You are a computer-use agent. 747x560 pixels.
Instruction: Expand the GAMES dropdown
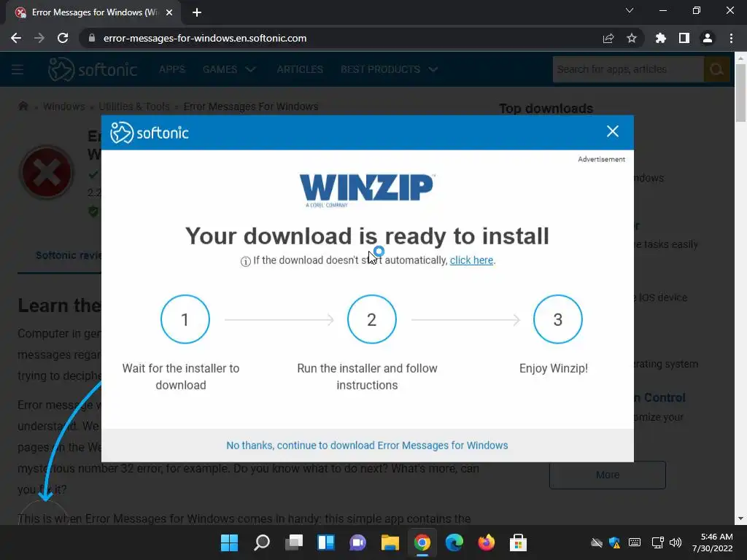click(230, 69)
